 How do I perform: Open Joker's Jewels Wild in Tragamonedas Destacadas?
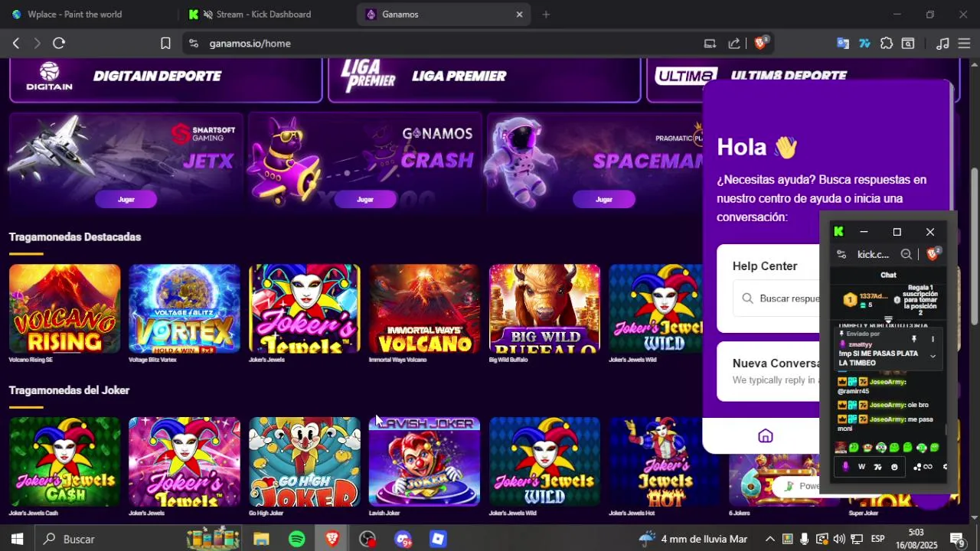pos(655,308)
